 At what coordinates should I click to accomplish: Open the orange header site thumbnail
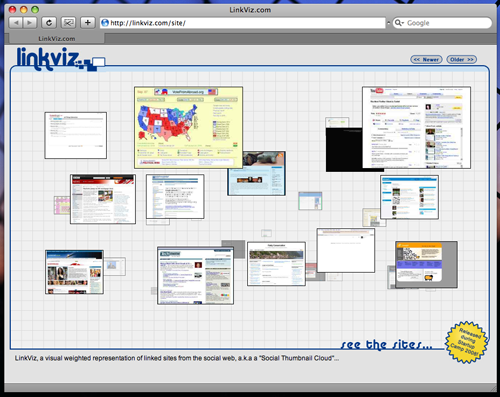[419, 262]
